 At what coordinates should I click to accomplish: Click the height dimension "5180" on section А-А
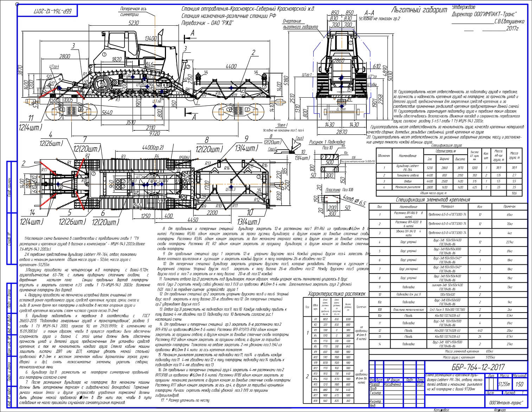pos(286,81)
